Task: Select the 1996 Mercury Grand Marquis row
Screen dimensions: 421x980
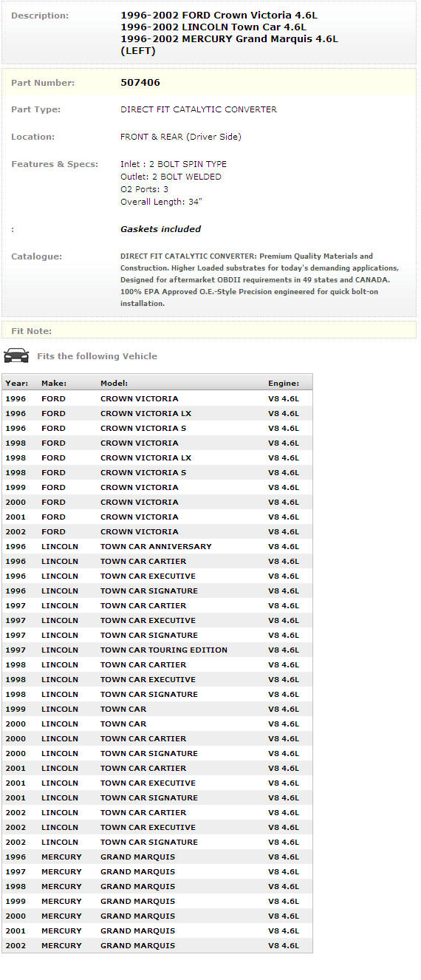Action: point(157,857)
